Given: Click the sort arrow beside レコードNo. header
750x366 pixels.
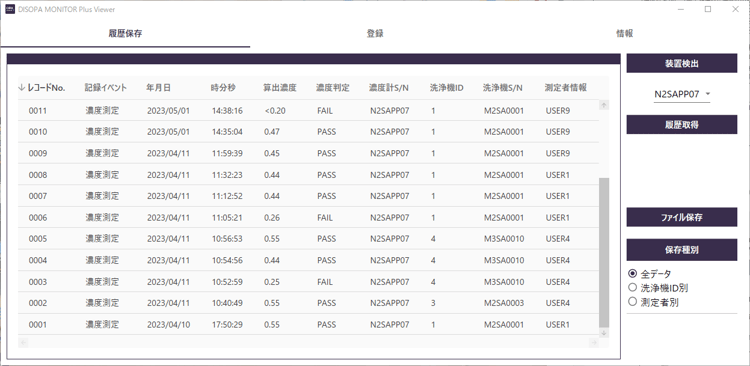Looking at the screenshot, I should pos(21,88).
